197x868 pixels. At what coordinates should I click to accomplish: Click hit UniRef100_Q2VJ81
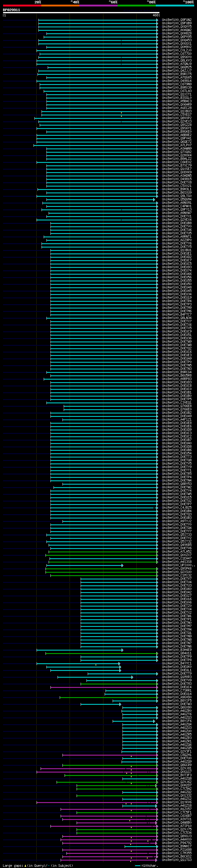pyautogui.click(x=177, y=768)
